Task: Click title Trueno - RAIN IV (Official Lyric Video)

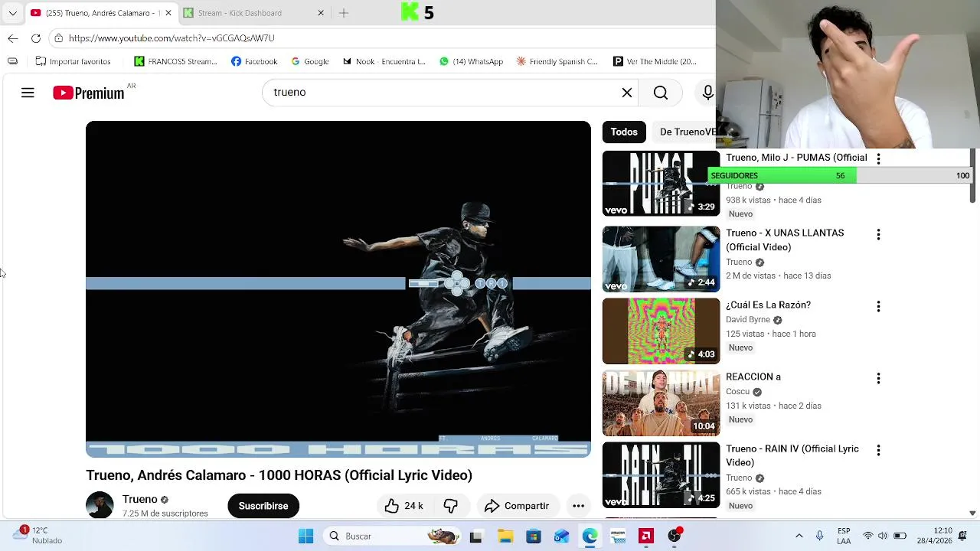Action: point(792,455)
